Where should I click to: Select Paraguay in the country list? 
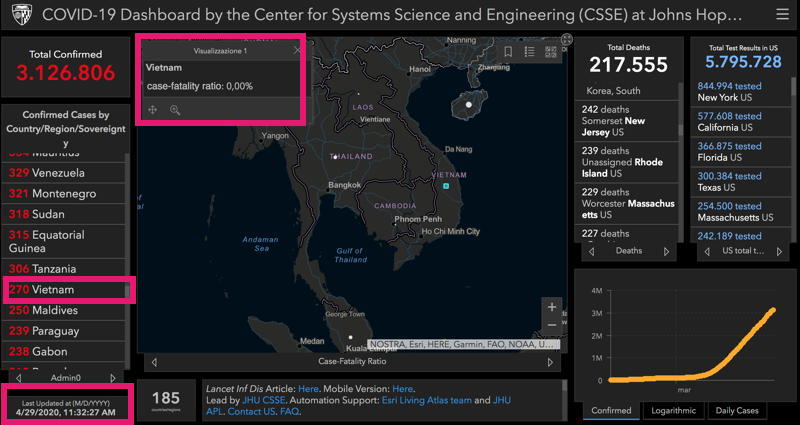(x=64, y=331)
